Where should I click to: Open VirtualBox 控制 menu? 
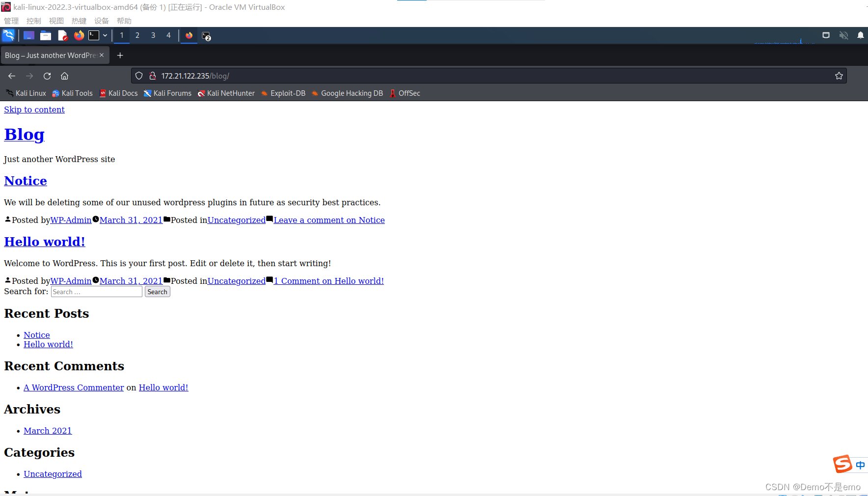pyautogui.click(x=34, y=21)
